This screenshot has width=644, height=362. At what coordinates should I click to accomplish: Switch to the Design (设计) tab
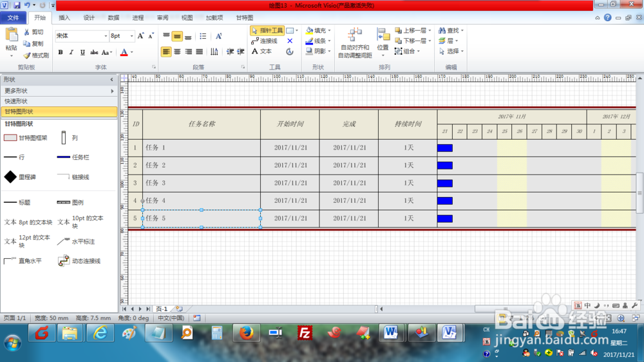click(89, 17)
